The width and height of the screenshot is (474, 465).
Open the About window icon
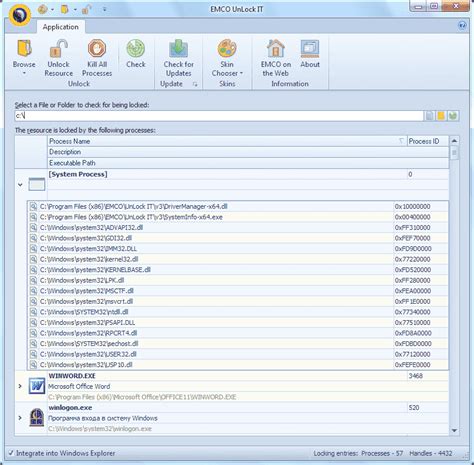[x=310, y=48]
